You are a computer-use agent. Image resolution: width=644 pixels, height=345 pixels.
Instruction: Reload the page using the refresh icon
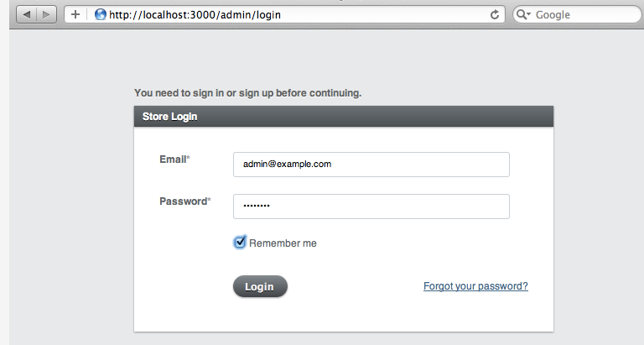[x=495, y=14]
